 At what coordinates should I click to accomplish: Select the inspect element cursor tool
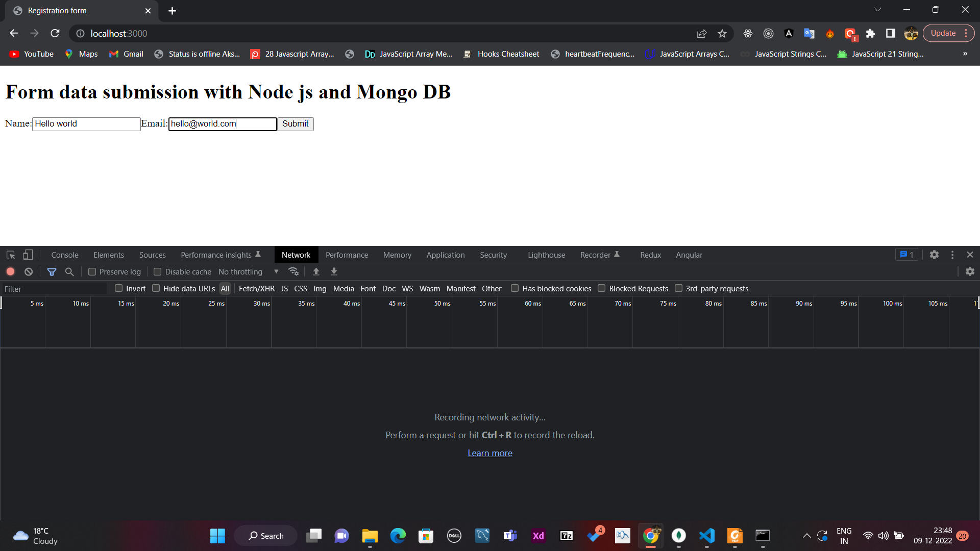point(10,255)
